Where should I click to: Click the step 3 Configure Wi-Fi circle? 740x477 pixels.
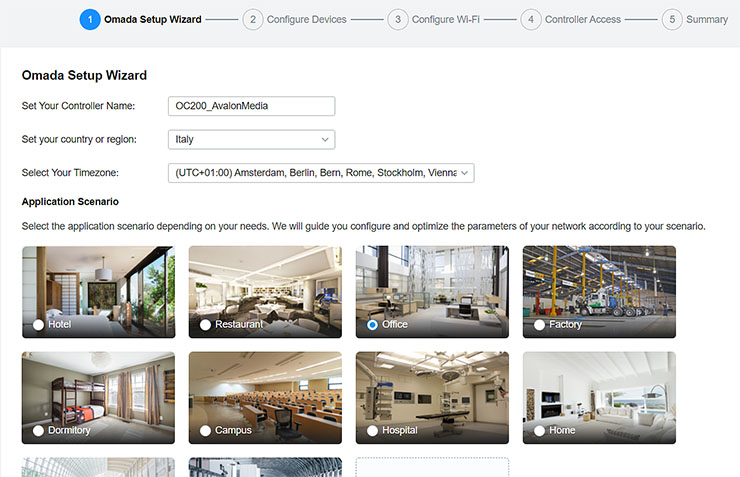click(397, 19)
